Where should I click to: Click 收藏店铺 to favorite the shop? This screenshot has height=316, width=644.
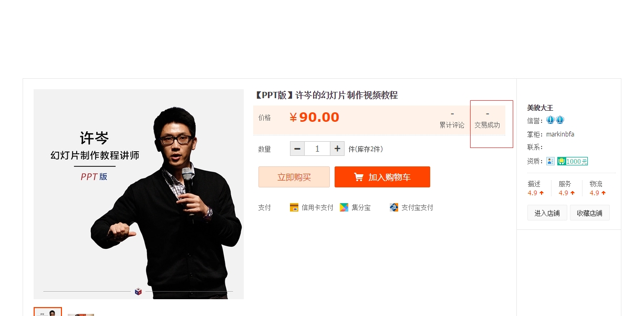(590, 213)
